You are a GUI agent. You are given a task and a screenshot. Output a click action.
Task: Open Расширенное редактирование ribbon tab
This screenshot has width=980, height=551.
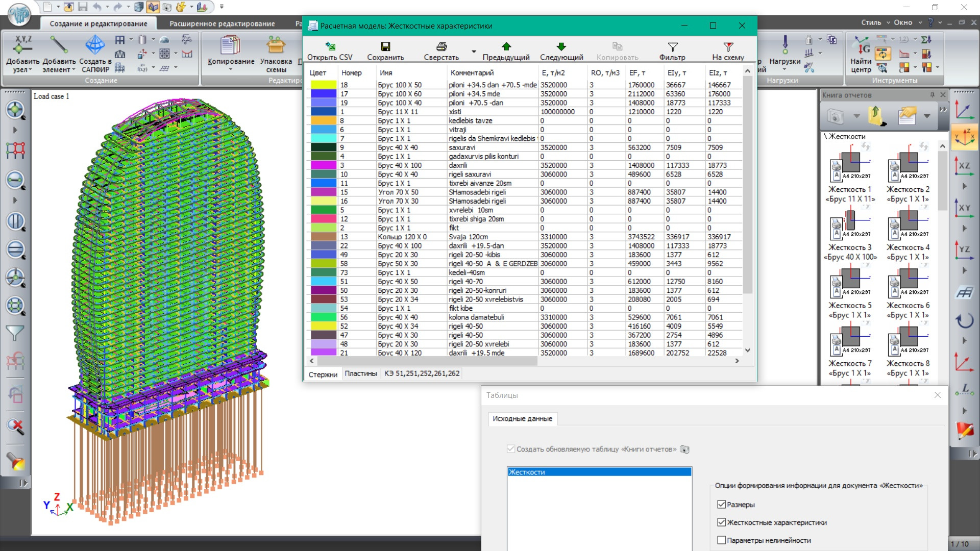pyautogui.click(x=222, y=23)
